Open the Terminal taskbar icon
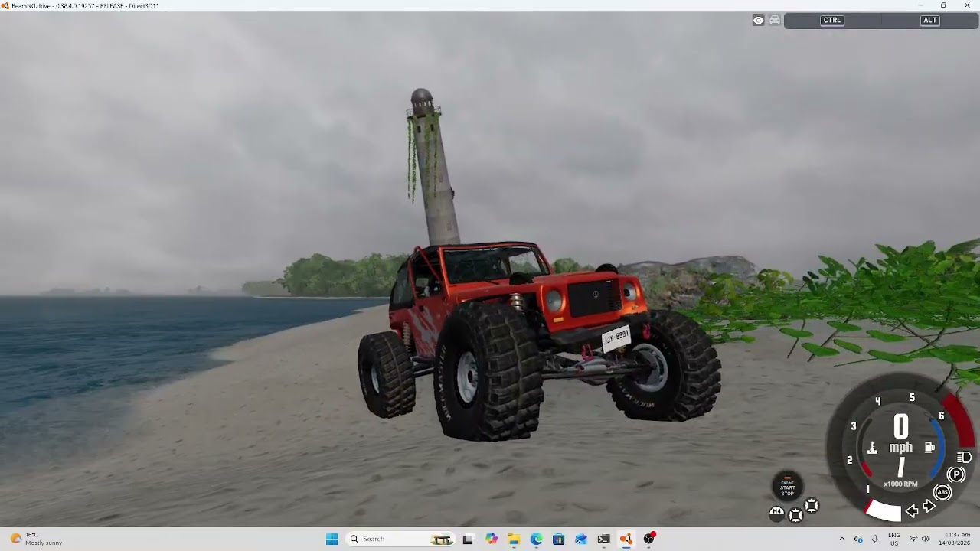 coord(603,539)
